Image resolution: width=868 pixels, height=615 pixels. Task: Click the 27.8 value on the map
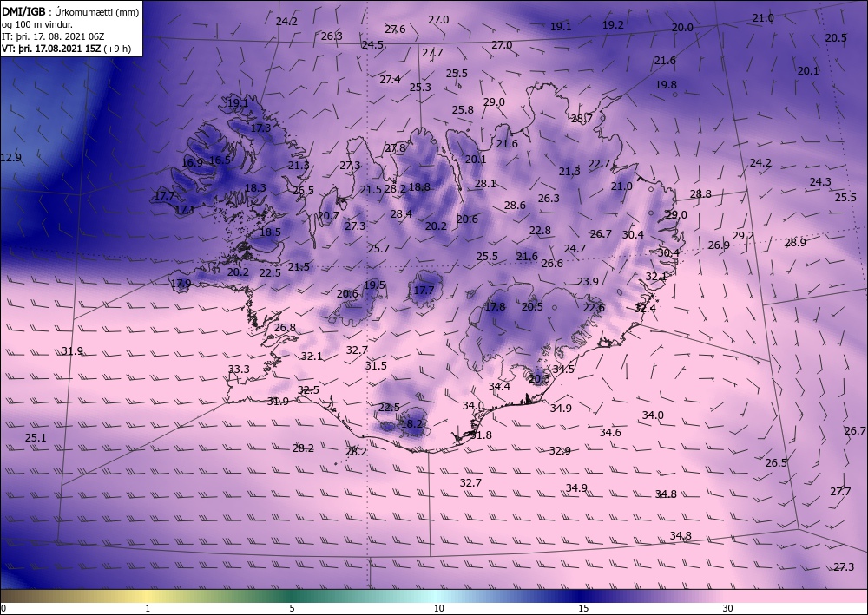pyautogui.click(x=395, y=148)
